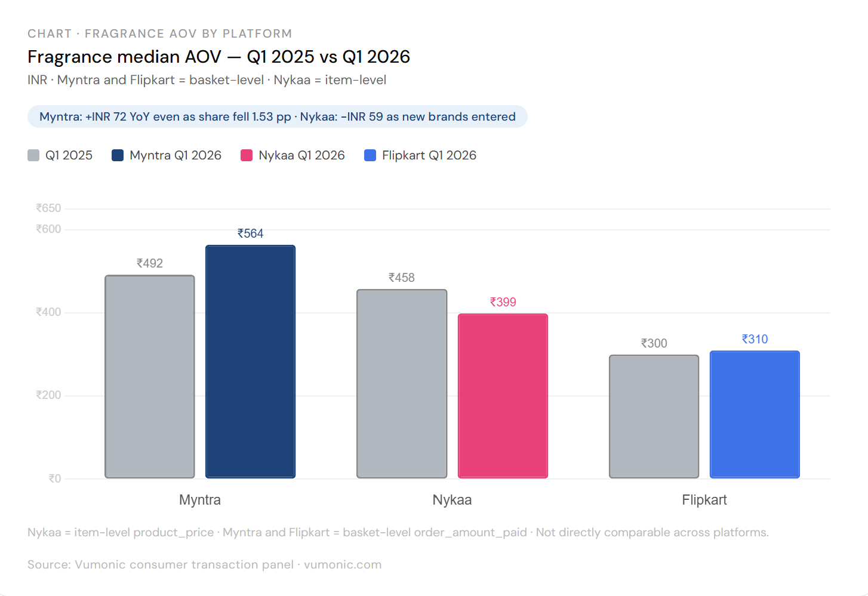Click the navy Myntra Q1 2026 legend swatch
Image resolution: width=868 pixels, height=596 pixels.
[x=118, y=155]
